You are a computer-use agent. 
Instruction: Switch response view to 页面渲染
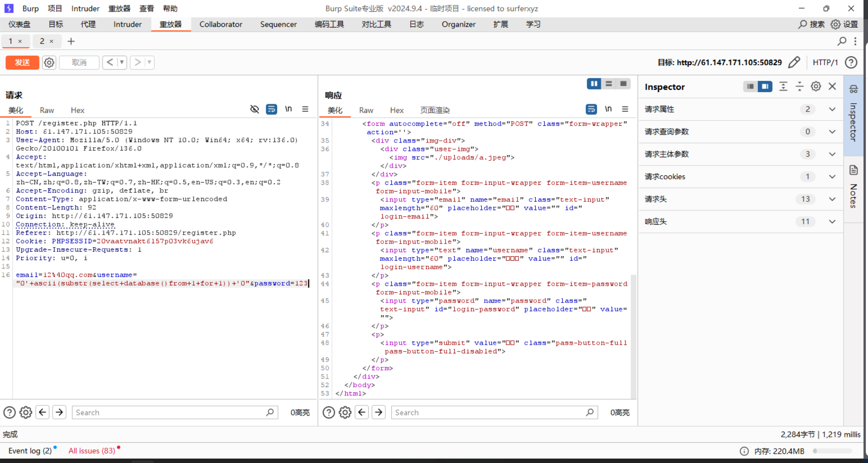[435, 110]
